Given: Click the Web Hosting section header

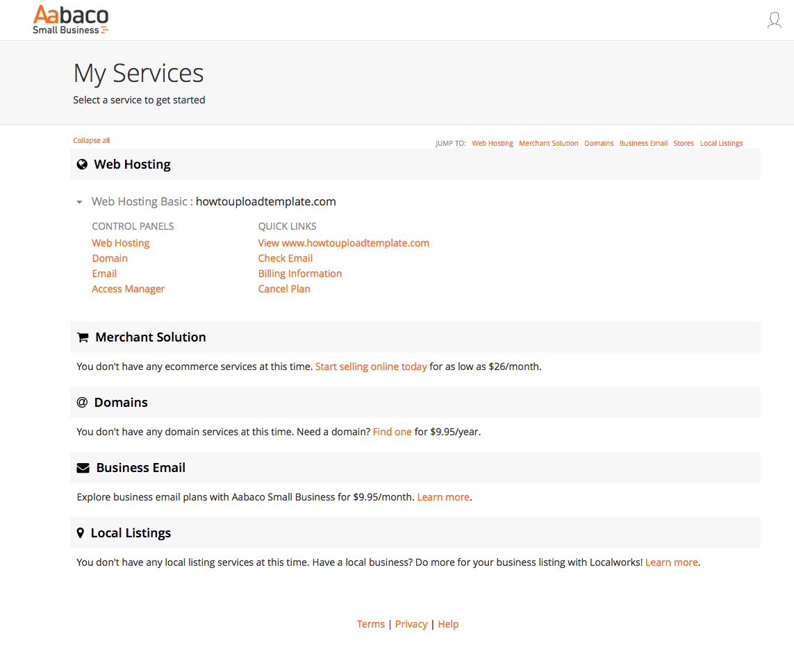Looking at the screenshot, I should 415,165.
